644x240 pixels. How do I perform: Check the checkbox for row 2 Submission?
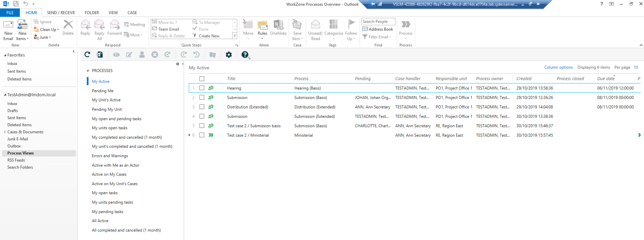(202, 97)
